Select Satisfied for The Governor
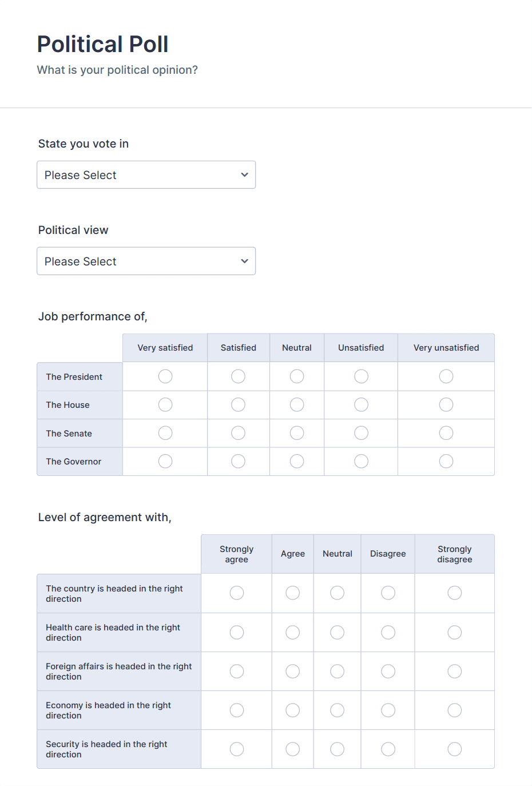The image size is (532, 786). click(238, 461)
